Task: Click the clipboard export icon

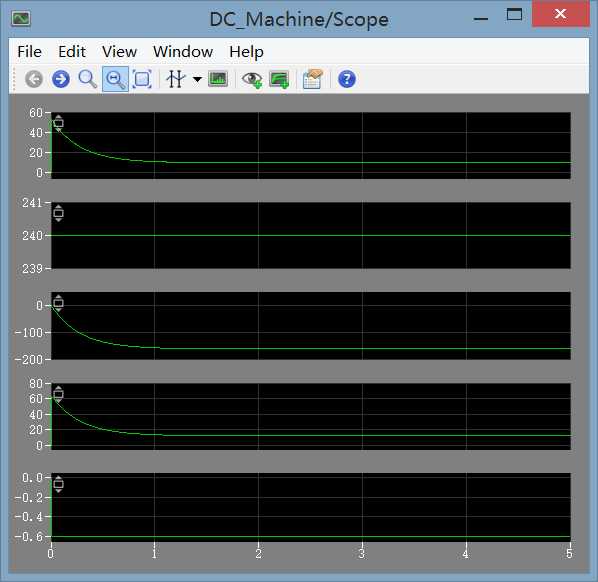Action: pyautogui.click(x=312, y=79)
